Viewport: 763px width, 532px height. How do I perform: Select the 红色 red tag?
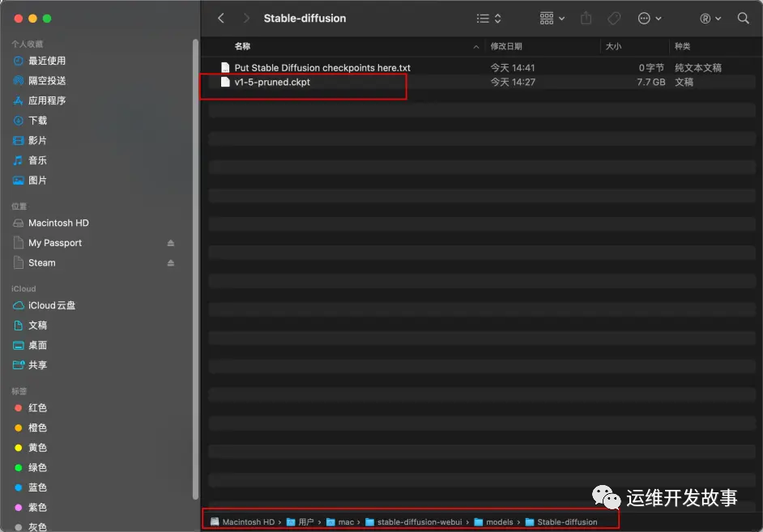(x=37, y=408)
